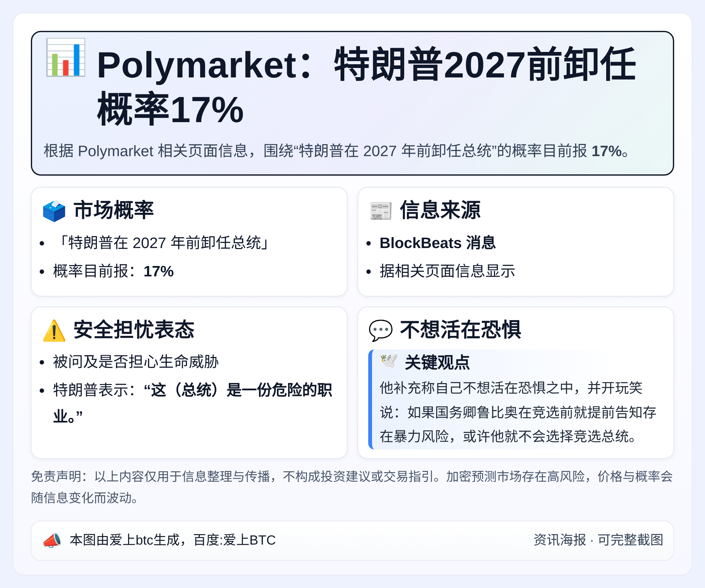Click the newspaper icon beside 信息来源
The image size is (705, 588).
pyautogui.click(x=381, y=211)
